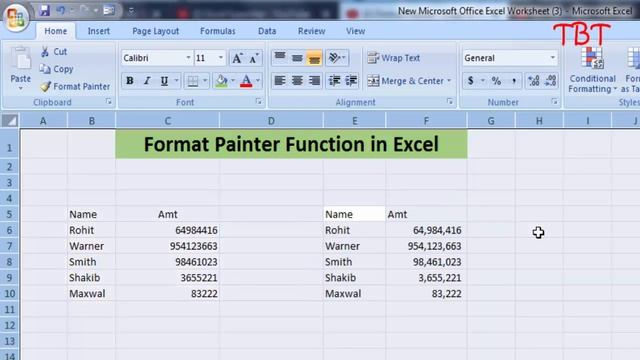640x360 pixels.
Task: Toggle Bottom Align highlighted button
Action: (x=314, y=58)
